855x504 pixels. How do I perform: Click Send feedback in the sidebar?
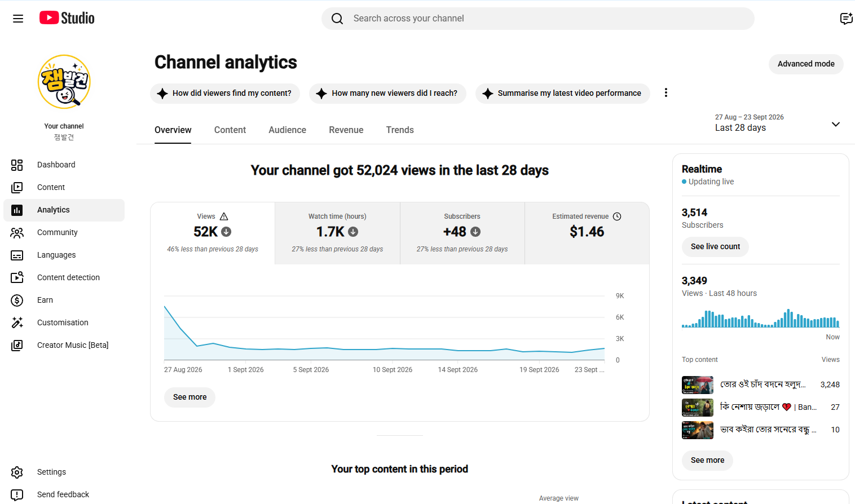64,494
